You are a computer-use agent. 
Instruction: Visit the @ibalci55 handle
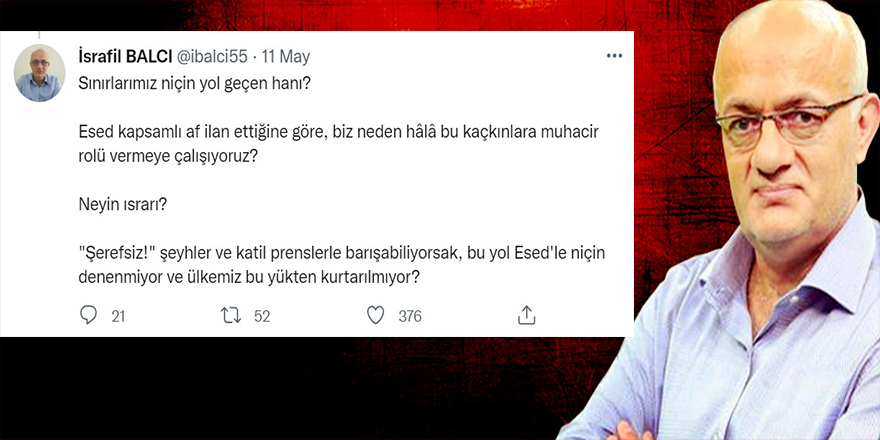[x=212, y=57]
